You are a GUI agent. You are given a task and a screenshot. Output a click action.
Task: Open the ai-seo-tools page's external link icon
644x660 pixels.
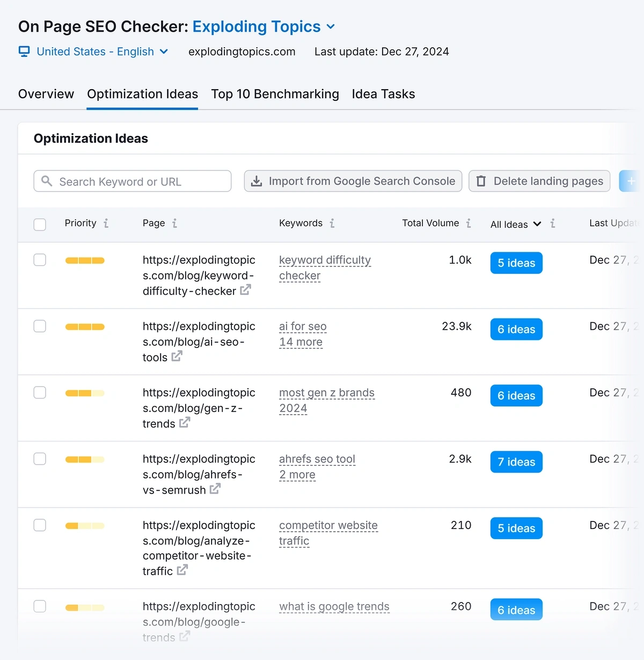click(177, 357)
